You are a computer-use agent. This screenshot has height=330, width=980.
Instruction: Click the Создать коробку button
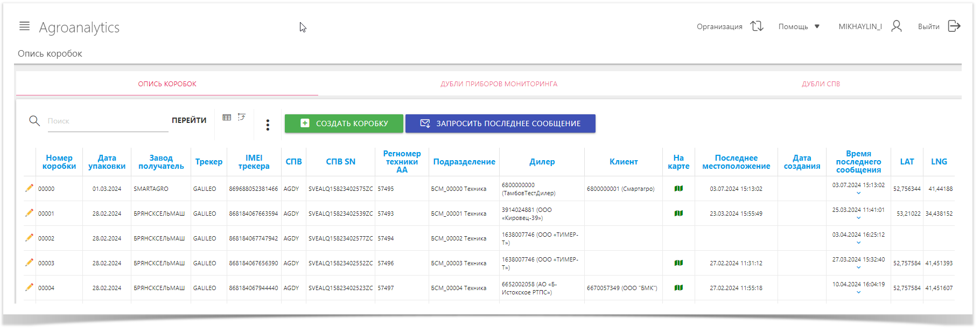pos(344,123)
